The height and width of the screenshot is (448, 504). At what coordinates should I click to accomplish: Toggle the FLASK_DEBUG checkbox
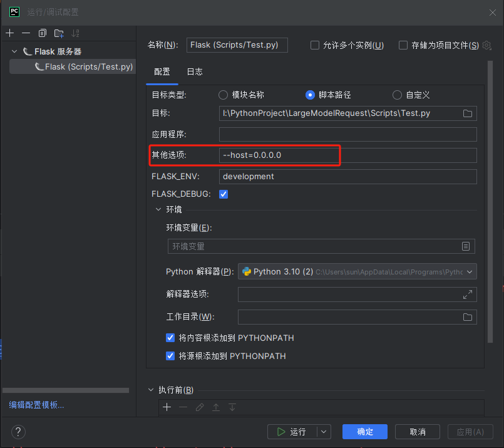tap(224, 194)
